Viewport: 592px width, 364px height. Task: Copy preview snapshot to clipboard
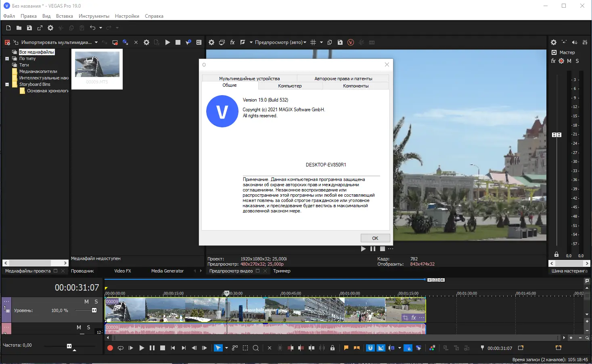tap(330, 42)
